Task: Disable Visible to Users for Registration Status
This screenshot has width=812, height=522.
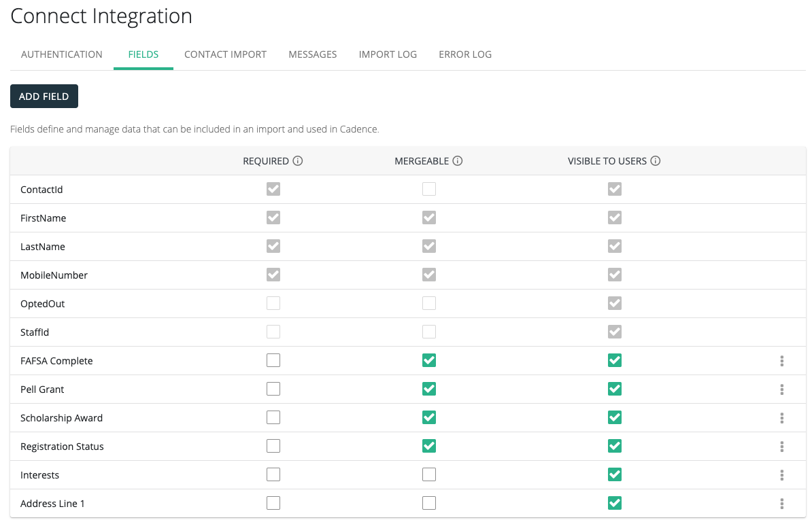Action: pos(615,446)
